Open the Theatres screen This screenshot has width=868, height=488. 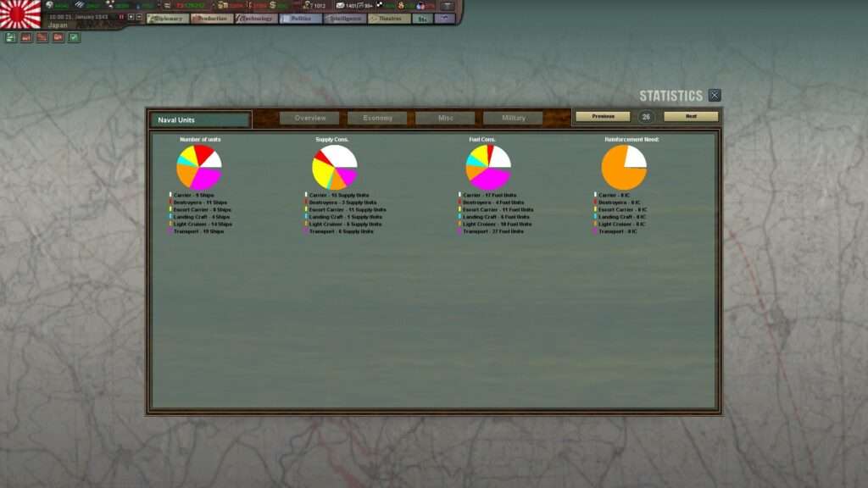pos(389,19)
